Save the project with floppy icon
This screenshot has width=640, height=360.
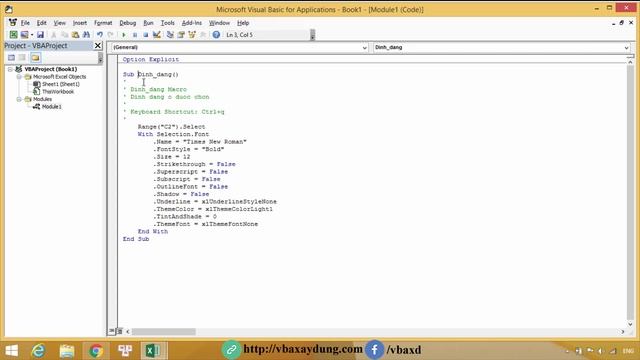click(40, 35)
